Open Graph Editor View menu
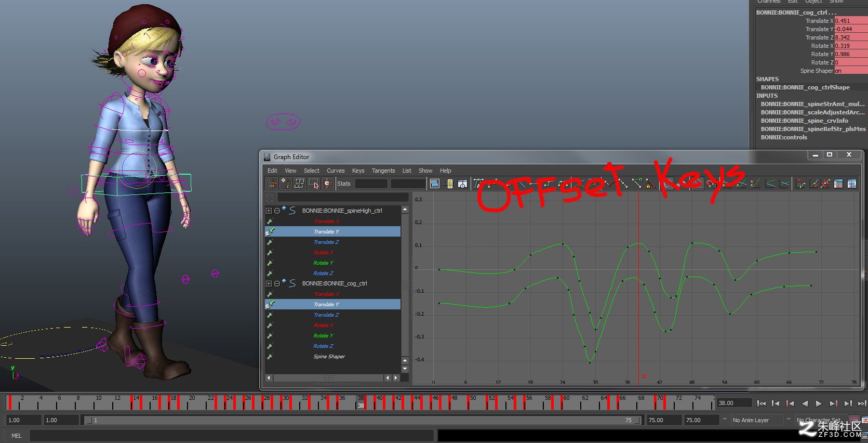Viewport: 868px width, 443px height. [x=290, y=171]
